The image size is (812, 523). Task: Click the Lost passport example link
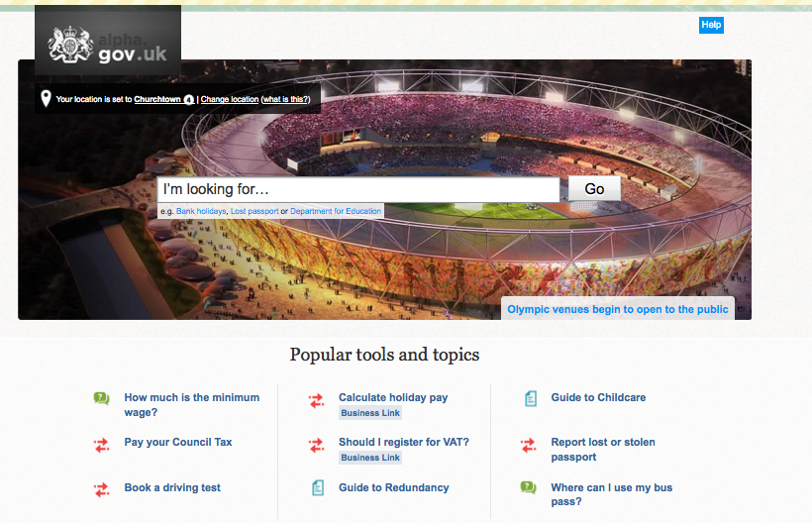pyautogui.click(x=254, y=211)
